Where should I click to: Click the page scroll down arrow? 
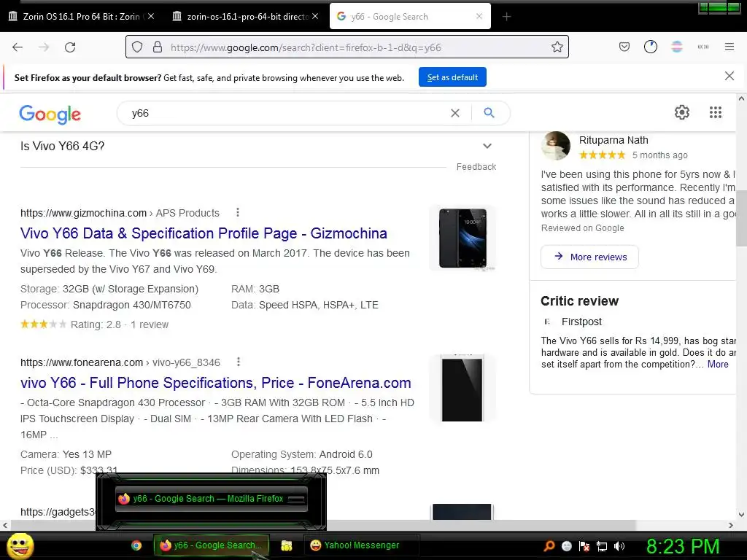[x=741, y=514]
